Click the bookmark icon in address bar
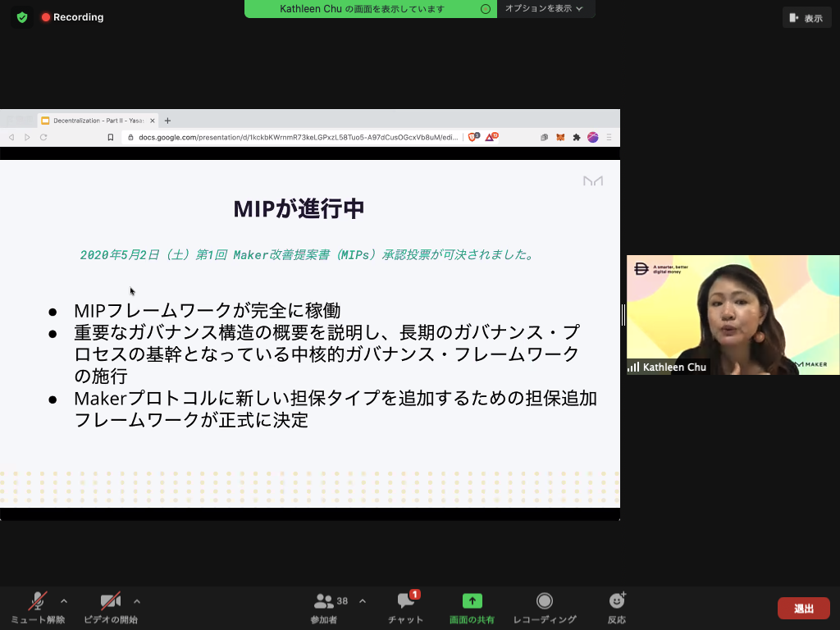840x630 pixels. [x=111, y=137]
